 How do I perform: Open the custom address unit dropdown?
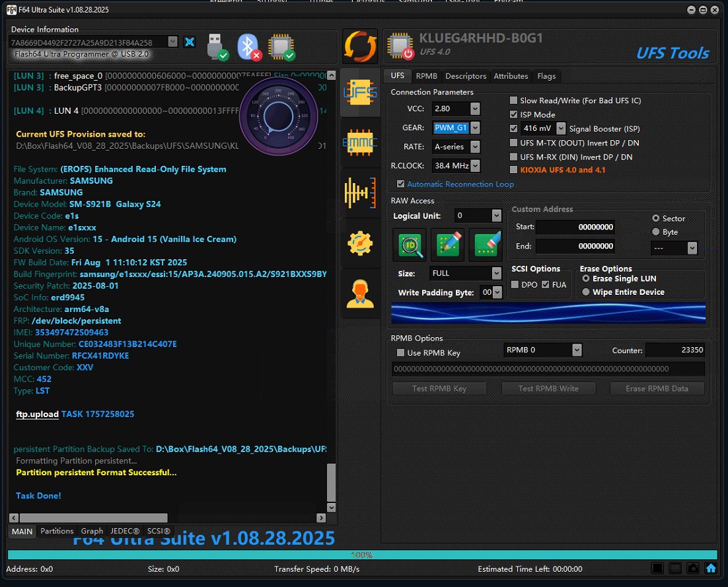point(692,248)
